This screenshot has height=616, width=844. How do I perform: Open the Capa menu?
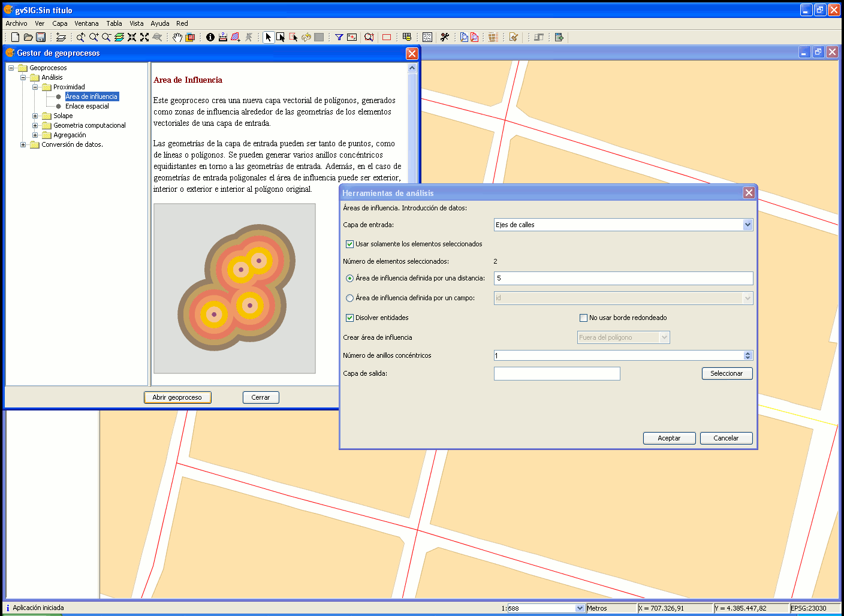[60, 23]
